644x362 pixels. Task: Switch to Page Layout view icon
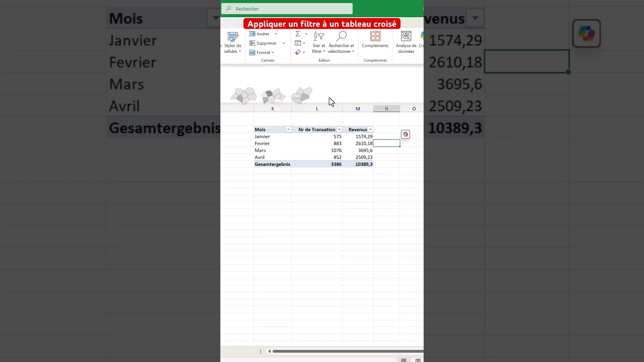pos(418,360)
